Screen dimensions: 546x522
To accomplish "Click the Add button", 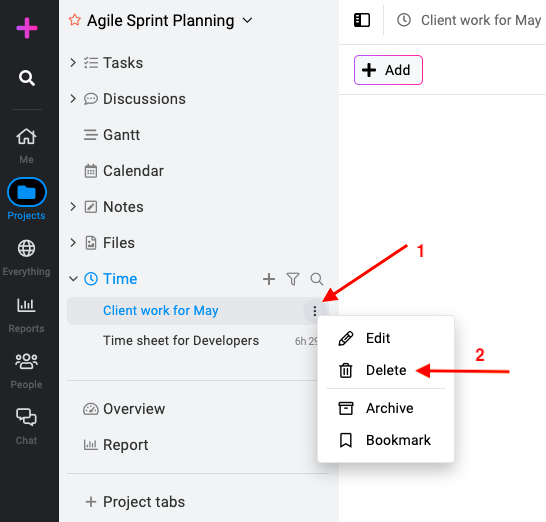I will pyautogui.click(x=388, y=70).
